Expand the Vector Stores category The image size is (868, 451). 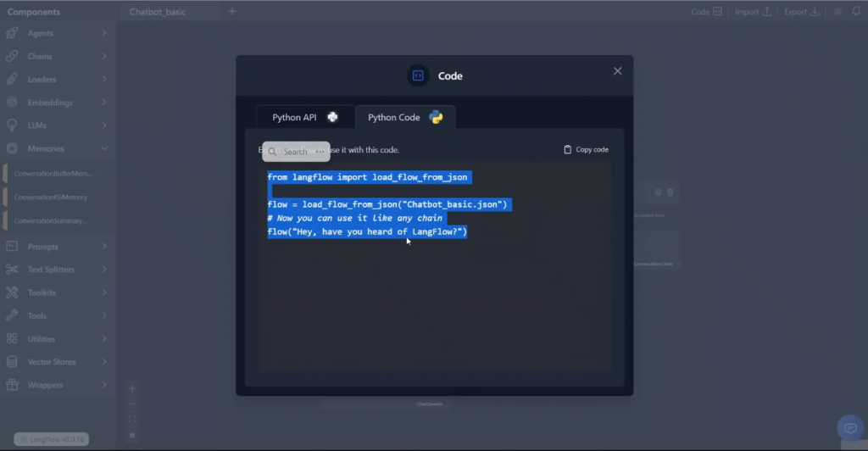pyautogui.click(x=57, y=362)
